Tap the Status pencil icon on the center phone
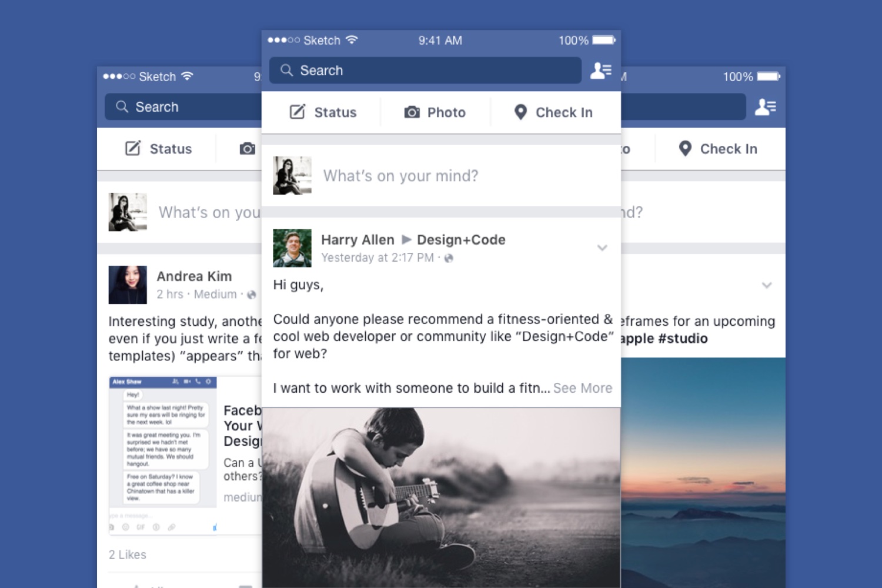 tap(298, 112)
